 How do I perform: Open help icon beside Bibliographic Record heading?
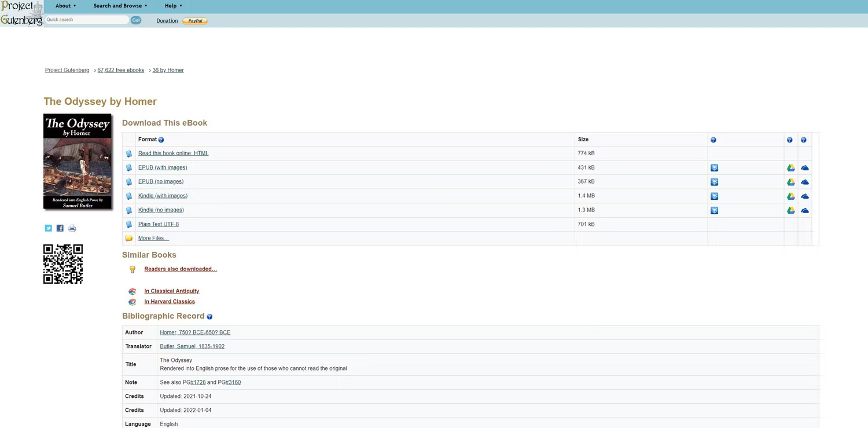tap(209, 317)
